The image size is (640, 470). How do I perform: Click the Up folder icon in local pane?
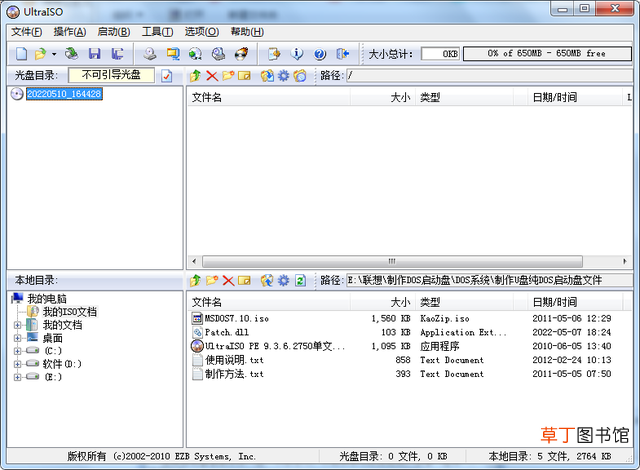point(196,280)
